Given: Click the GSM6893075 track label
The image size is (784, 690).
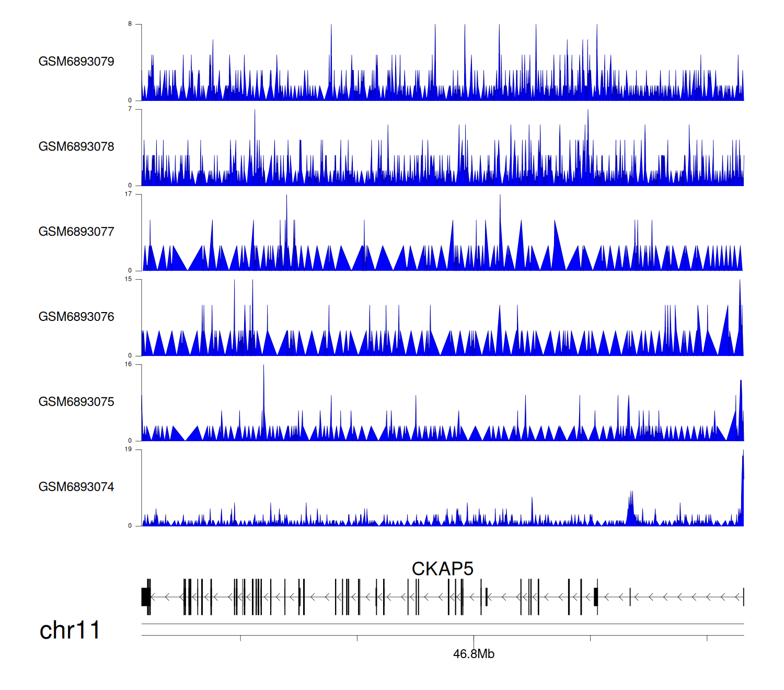Looking at the screenshot, I should (x=76, y=402).
